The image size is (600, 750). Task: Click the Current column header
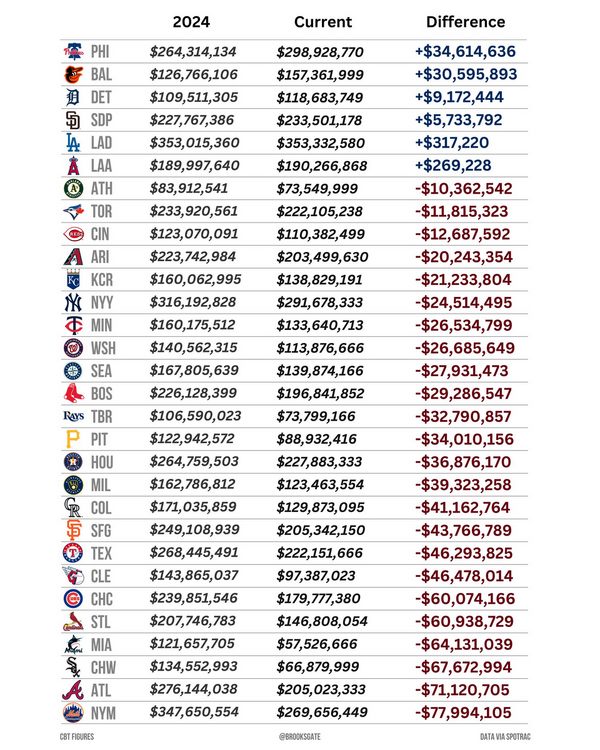(x=323, y=22)
